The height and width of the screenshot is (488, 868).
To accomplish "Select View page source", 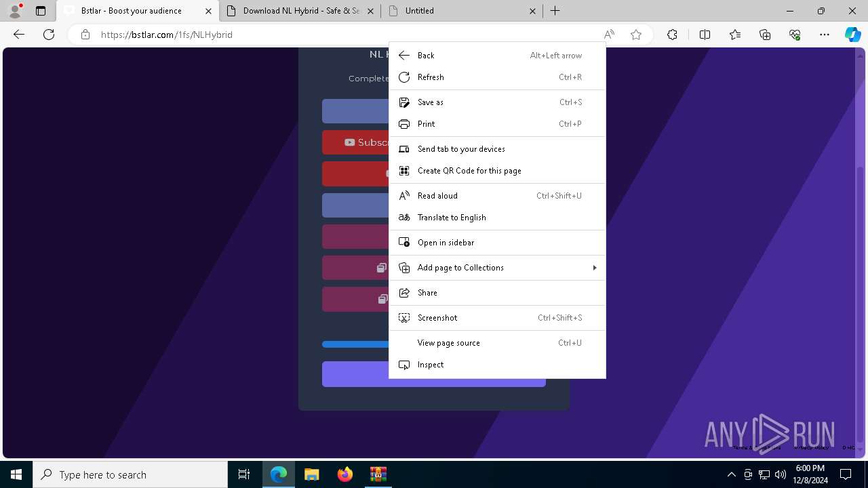I will (x=497, y=343).
